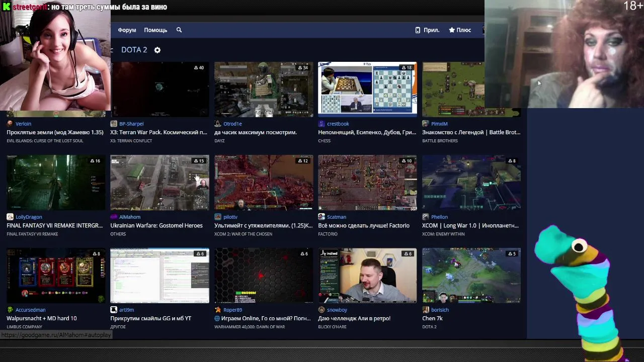Select game tag CHESS
This screenshot has height=362, width=644.
[324, 141]
